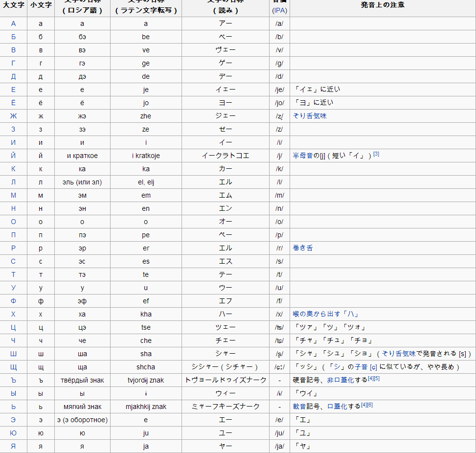The width and height of the screenshot is (476, 453).
Task: Click the IPA link in the table header
Action: [x=279, y=11]
